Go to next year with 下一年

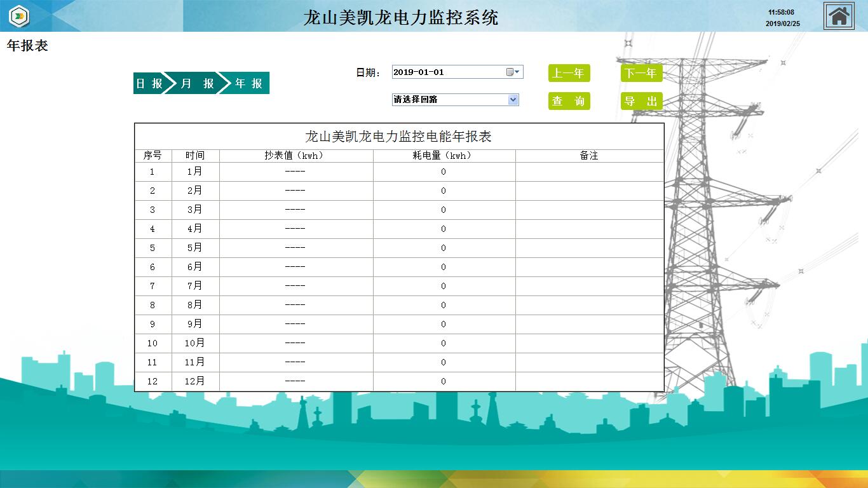pyautogui.click(x=641, y=73)
